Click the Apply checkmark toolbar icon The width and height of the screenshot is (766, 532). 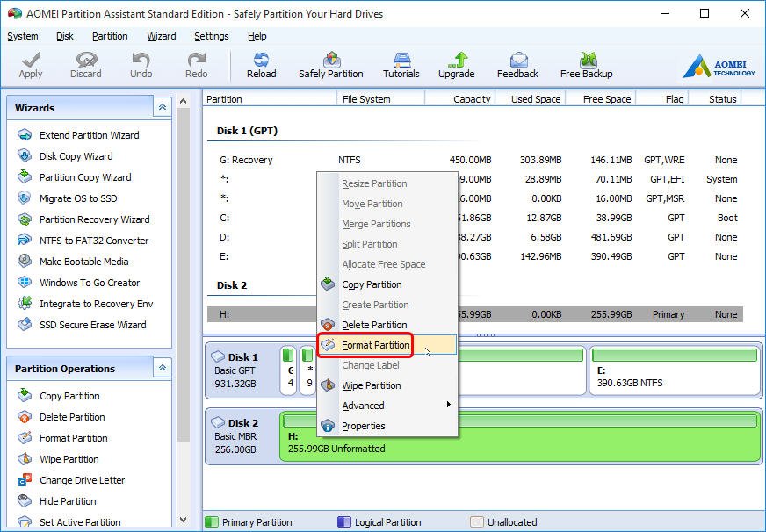[30, 65]
